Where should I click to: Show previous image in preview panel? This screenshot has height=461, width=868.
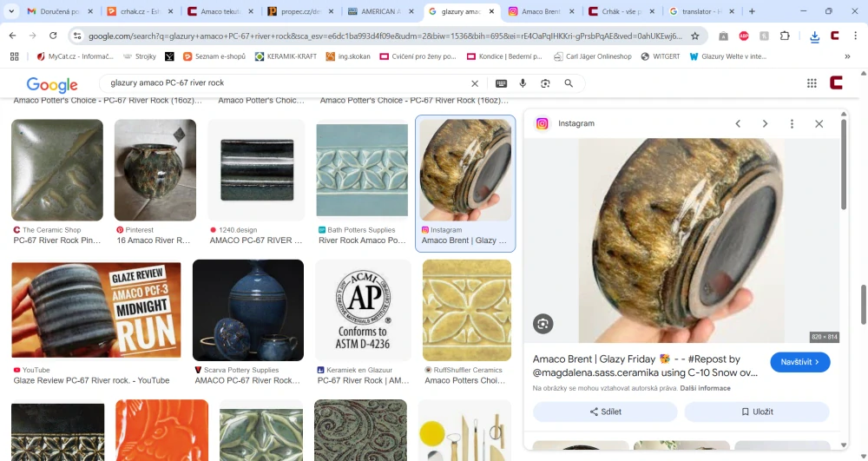[738, 123]
